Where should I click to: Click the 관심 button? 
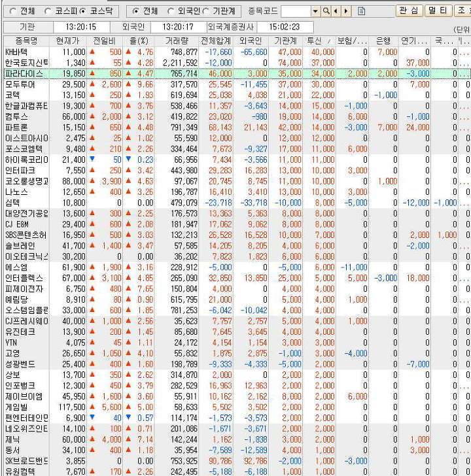[x=409, y=10]
